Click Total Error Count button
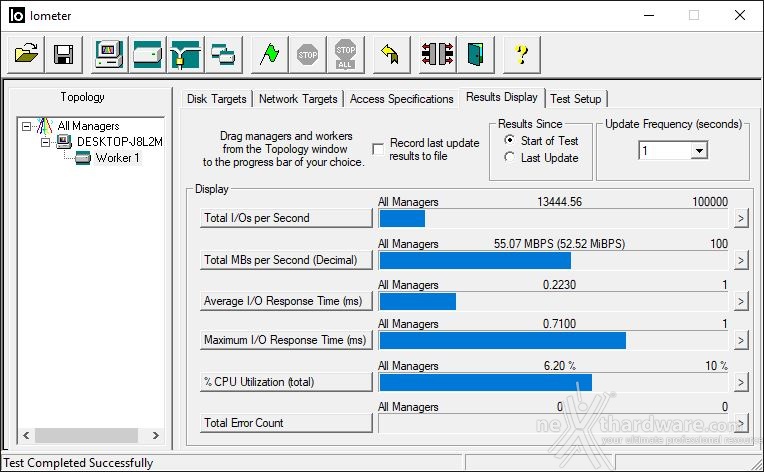 pos(286,423)
